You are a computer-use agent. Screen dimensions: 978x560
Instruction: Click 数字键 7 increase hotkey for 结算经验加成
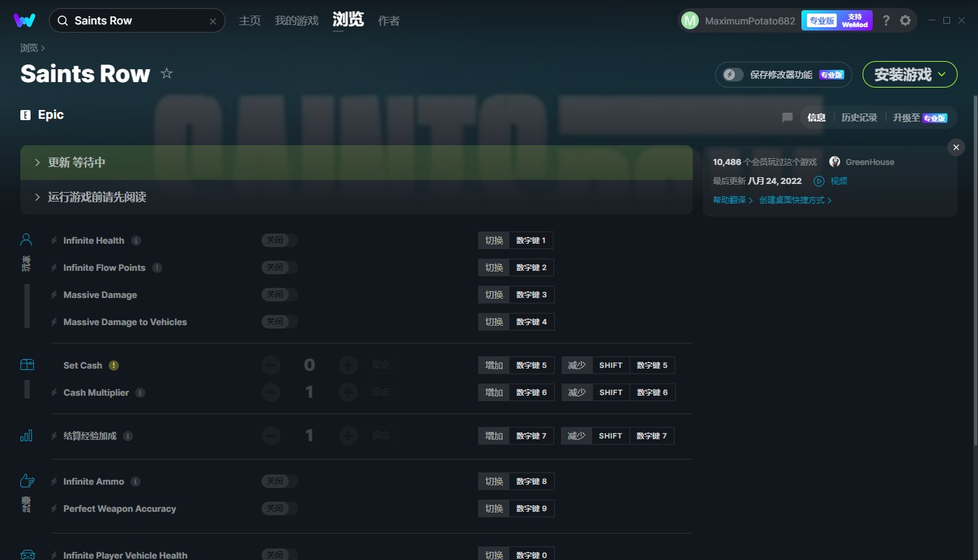[531, 436]
